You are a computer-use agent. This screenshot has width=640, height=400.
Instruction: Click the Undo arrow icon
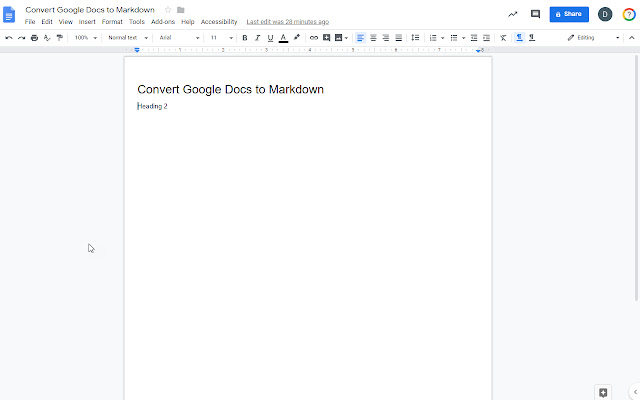9,38
